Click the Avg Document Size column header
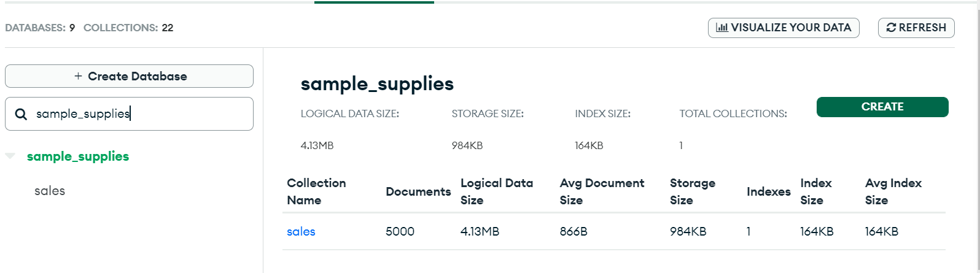Screen dimensions: 980x273 tap(602, 191)
